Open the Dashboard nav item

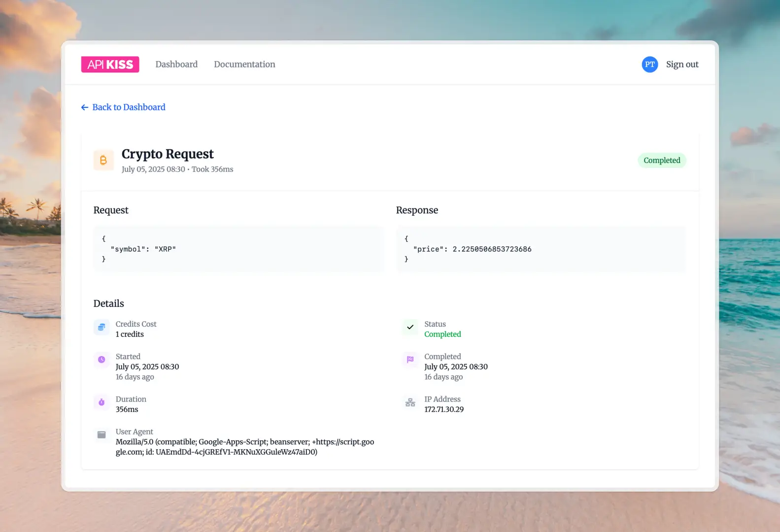click(x=176, y=65)
